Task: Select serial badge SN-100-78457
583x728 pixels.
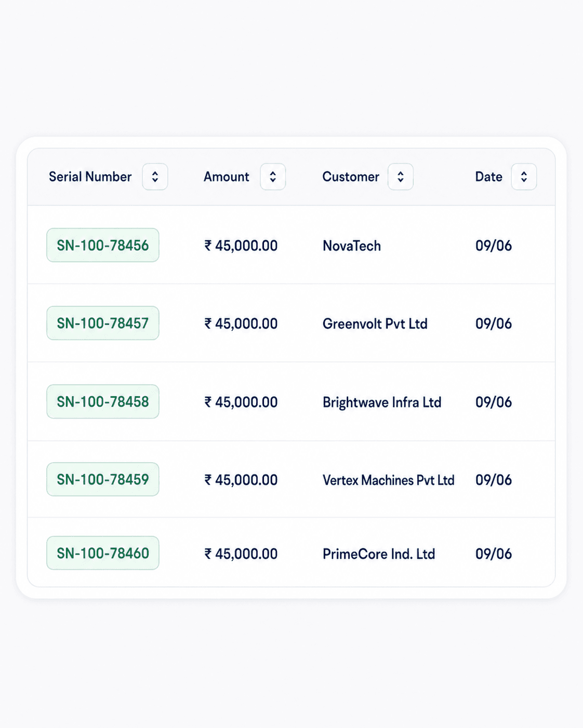Action: tap(103, 323)
